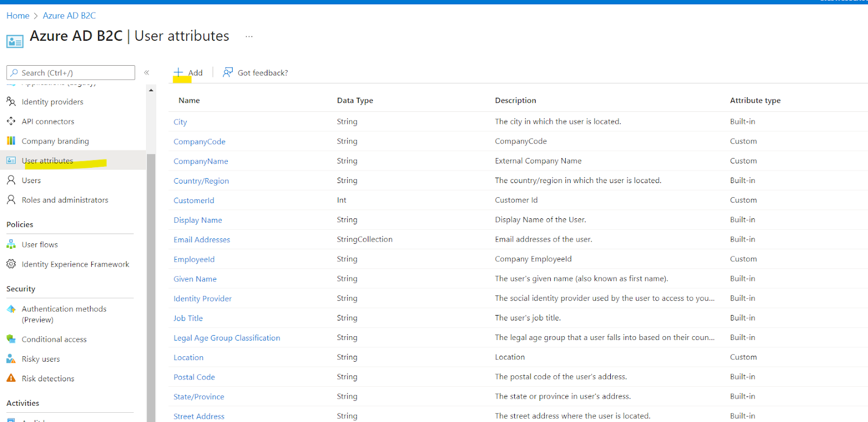Open the Given Name attribute link

(195, 279)
